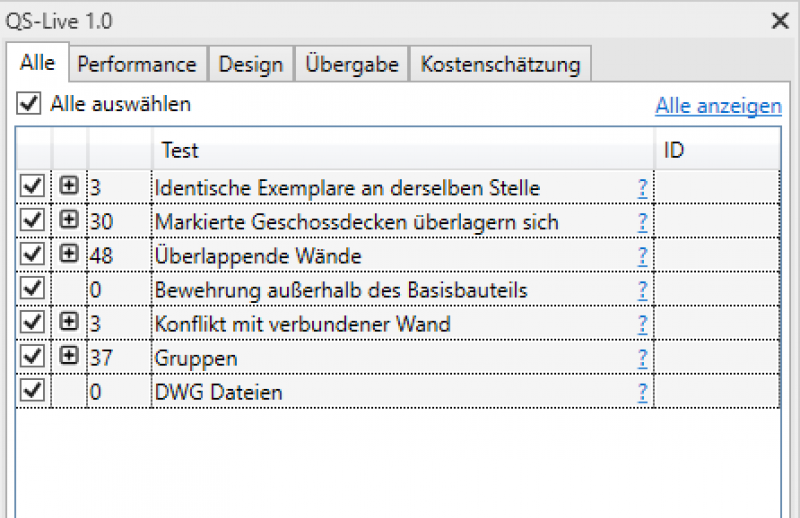
Task: Expand the Konflikt mit verbundener Wand row
Action: 69,322
